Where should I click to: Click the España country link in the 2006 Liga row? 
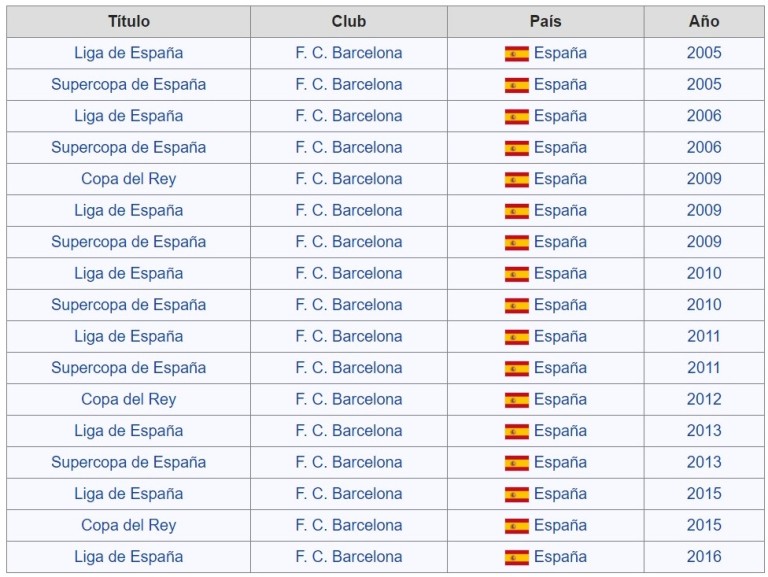pos(560,116)
